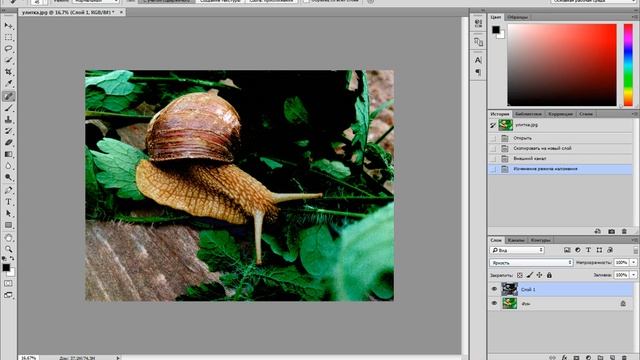Click Слой 1 layer thumbnail
This screenshot has height=360, width=640.
pos(509,289)
